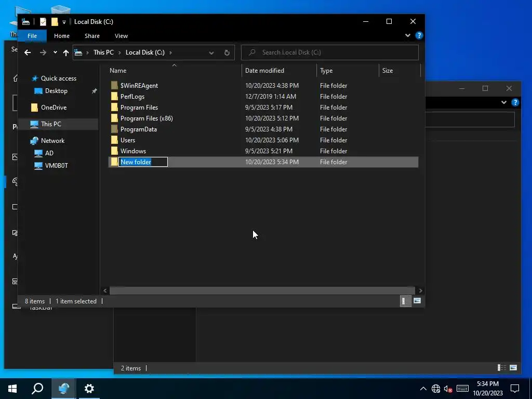Select AD computer under Network
This screenshot has height=399, width=532.
tap(49, 153)
